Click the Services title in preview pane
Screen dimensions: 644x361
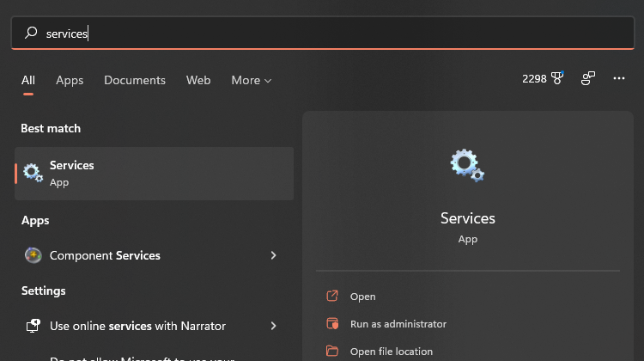click(468, 218)
